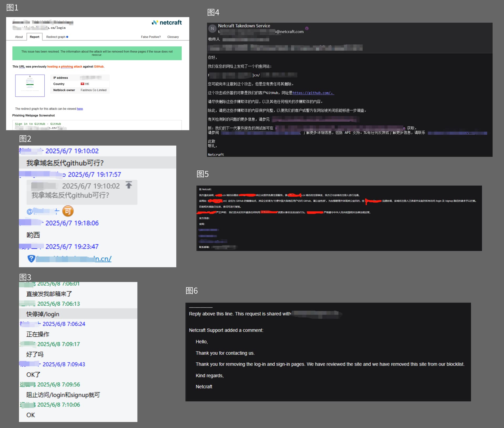Screen dimensions: 504x428
Task: Click the orange GitHub link in report
Action: click(x=99, y=67)
